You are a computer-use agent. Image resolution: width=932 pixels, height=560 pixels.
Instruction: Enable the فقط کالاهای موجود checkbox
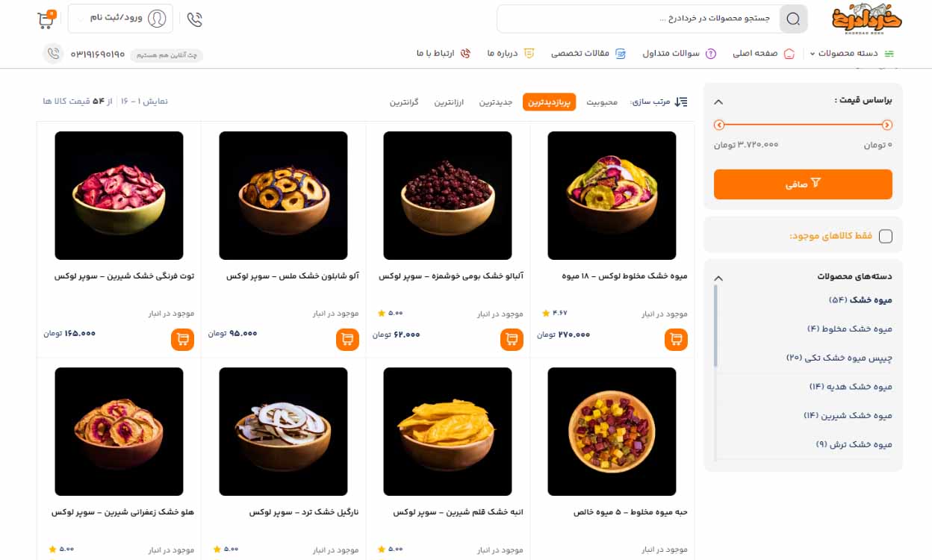click(886, 235)
